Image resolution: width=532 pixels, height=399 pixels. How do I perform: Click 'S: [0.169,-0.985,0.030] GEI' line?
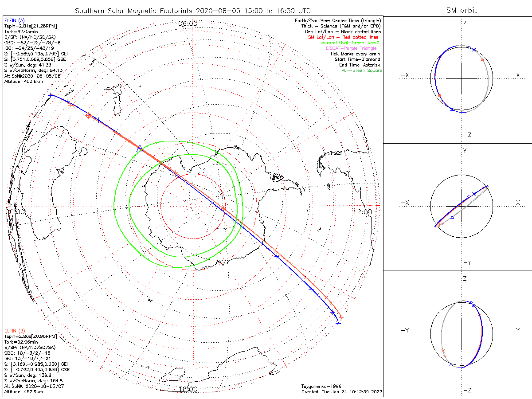click(x=35, y=364)
